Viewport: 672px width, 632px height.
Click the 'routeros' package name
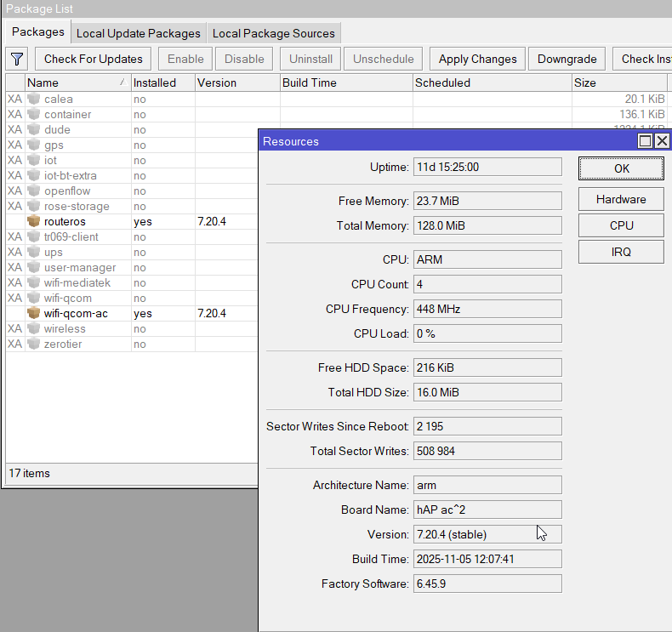[x=65, y=221]
